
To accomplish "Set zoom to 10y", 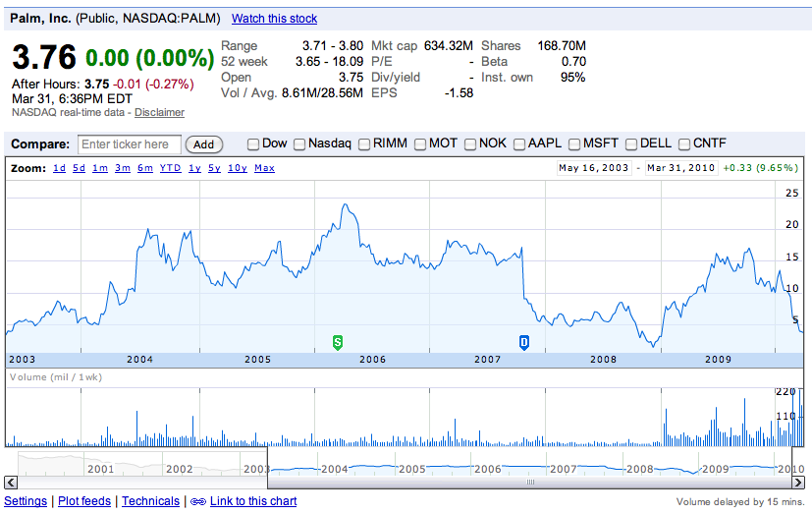I will click(x=238, y=168).
